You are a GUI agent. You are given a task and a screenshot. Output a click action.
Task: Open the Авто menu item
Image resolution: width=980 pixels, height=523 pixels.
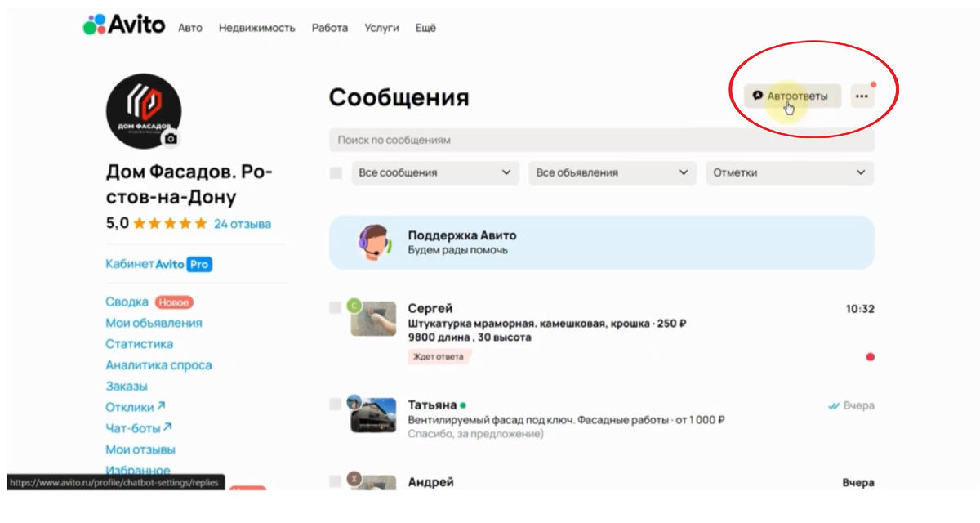pyautogui.click(x=190, y=28)
